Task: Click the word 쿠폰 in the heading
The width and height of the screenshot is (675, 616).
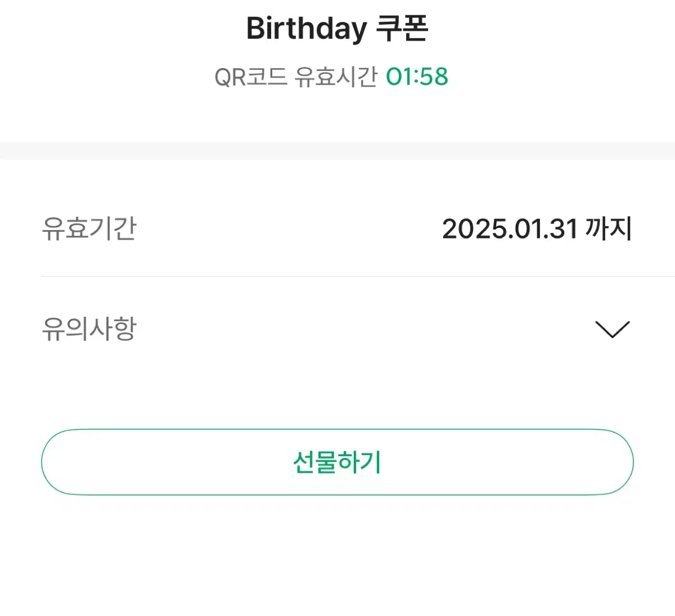Action: pos(403,28)
